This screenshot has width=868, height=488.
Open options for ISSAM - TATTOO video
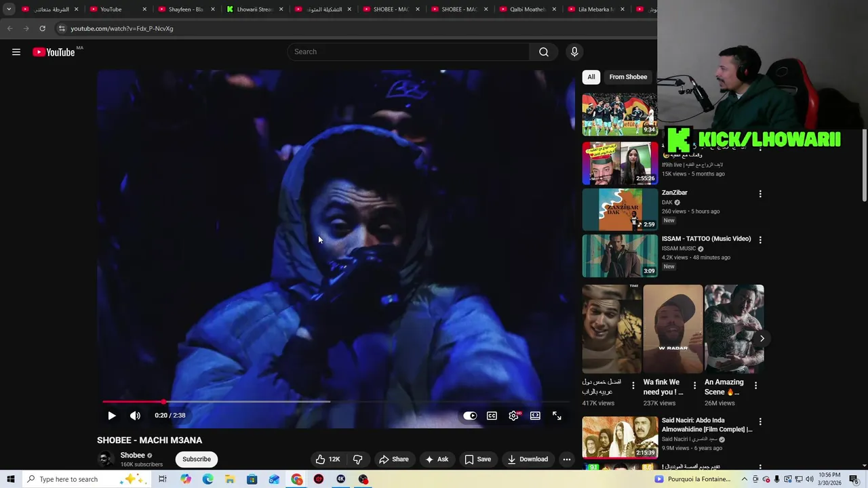pos(760,240)
